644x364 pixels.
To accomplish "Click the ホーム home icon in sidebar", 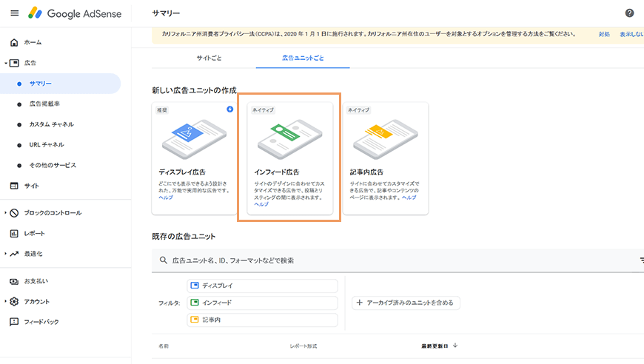I will (14, 42).
